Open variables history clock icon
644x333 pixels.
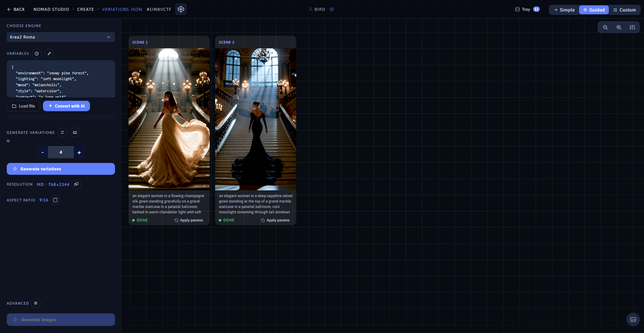coord(37,53)
